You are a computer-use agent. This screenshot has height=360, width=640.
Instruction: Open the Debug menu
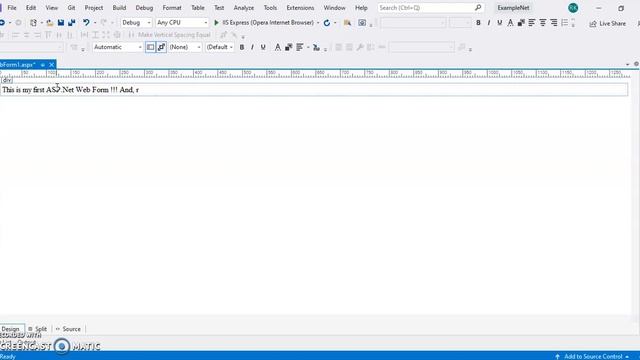tap(144, 8)
